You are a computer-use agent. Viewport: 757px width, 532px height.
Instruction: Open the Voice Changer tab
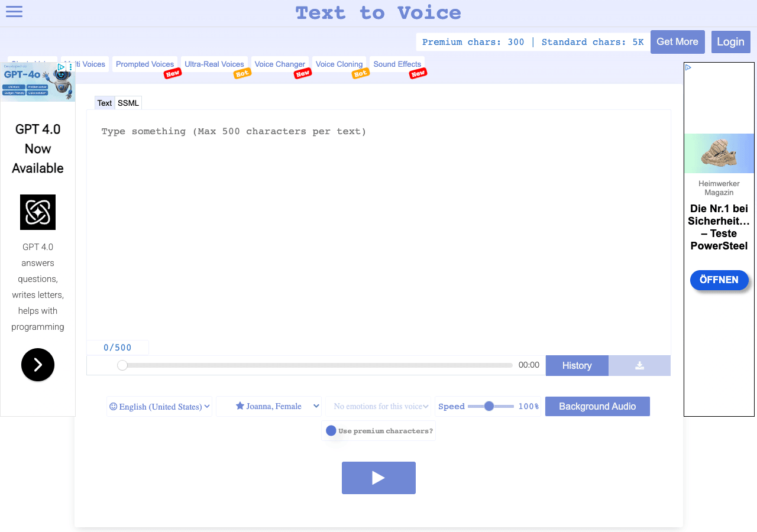point(280,64)
